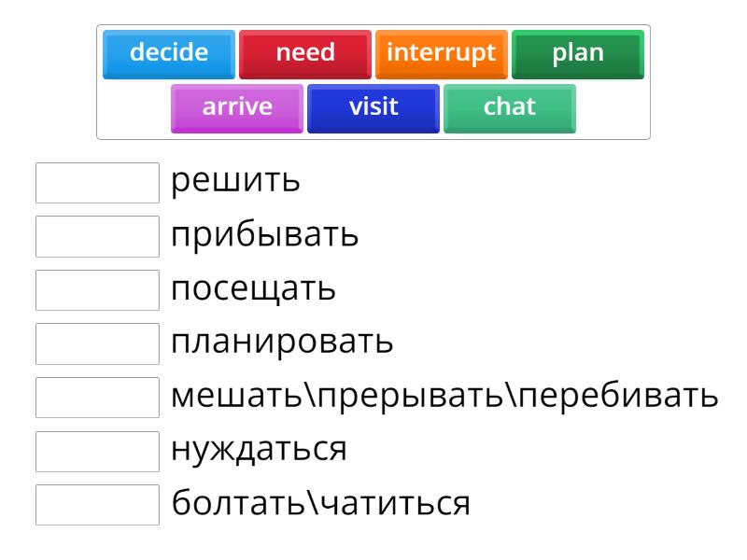Select the empty box for "планировать"
Viewport: 747px width, 560px height.
pyautogui.click(x=97, y=343)
